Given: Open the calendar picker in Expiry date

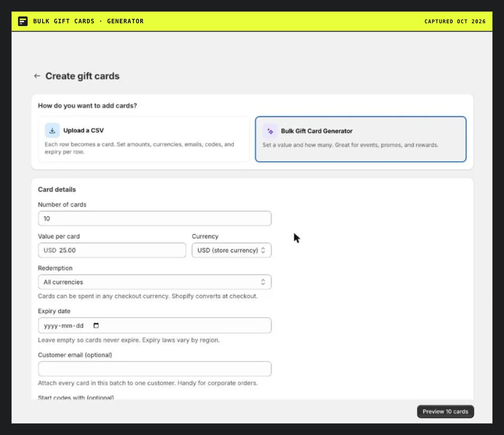Looking at the screenshot, I should pos(96,326).
